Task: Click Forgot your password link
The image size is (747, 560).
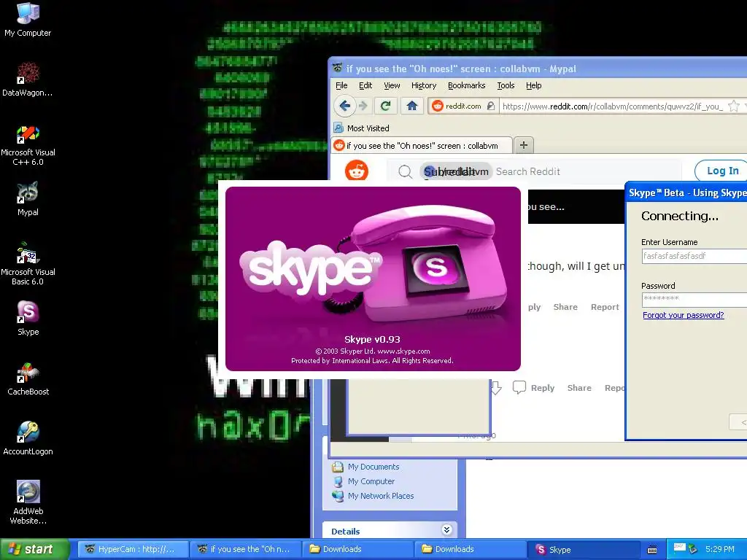Action: click(x=683, y=315)
